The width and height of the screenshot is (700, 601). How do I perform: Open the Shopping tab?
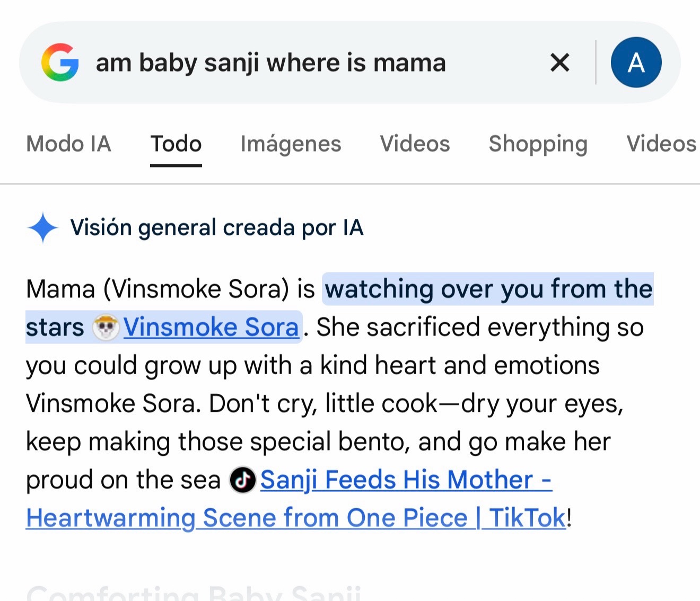(x=538, y=144)
